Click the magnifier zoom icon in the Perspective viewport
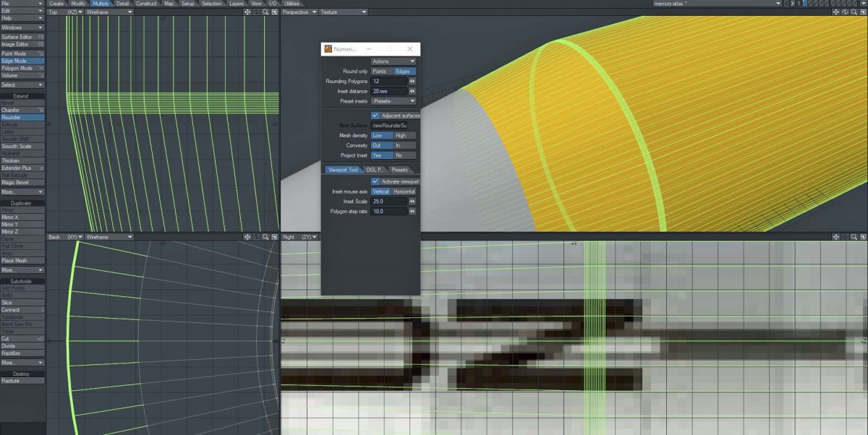This screenshot has height=435, width=868. [x=854, y=12]
